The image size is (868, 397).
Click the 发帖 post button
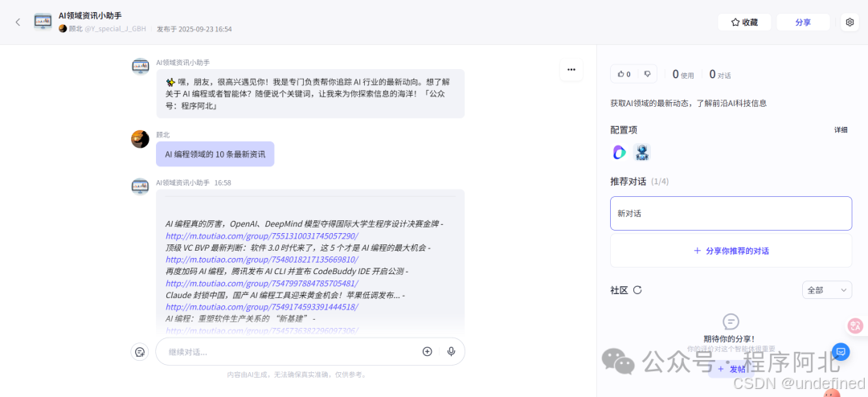731,369
